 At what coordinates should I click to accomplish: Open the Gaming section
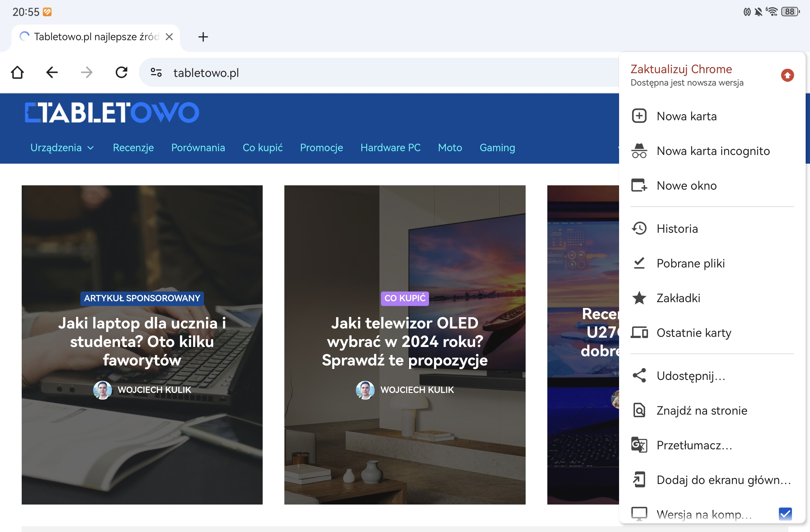(x=497, y=148)
